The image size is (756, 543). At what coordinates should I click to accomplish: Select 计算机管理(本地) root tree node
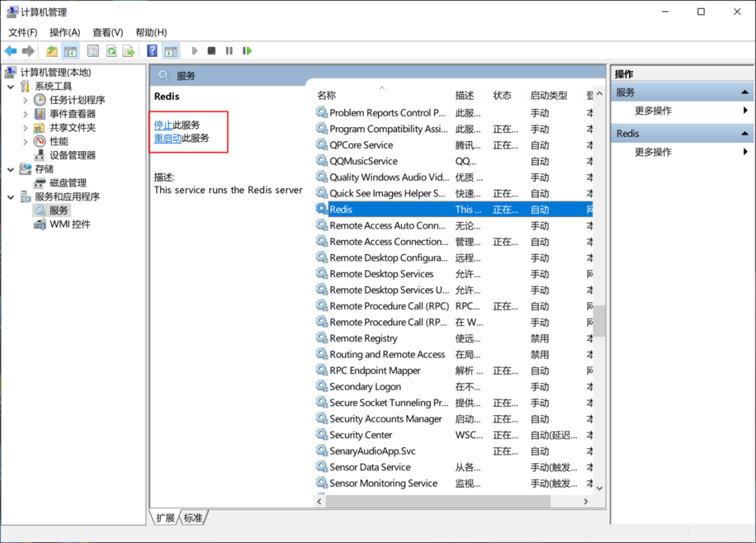click(55, 72)
